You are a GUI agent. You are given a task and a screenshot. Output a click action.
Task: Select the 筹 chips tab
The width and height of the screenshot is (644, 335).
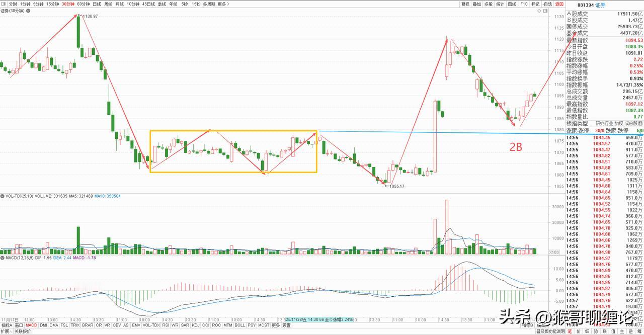click(x=638, y=331)
